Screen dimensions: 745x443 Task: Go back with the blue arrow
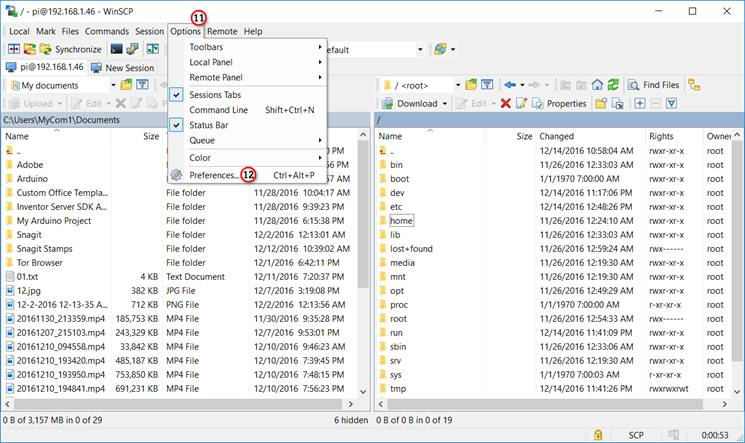pos(510,85)
